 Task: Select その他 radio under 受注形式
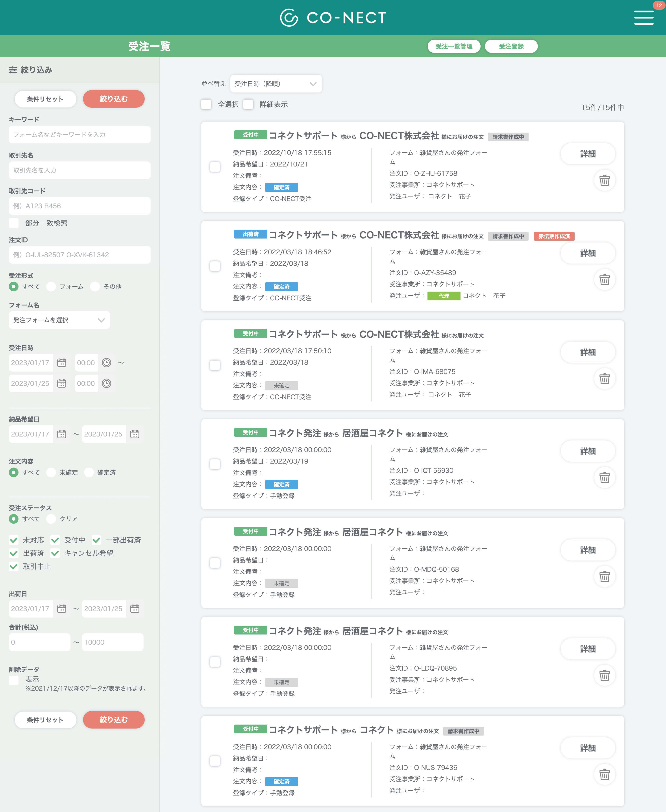coord(95,287)
